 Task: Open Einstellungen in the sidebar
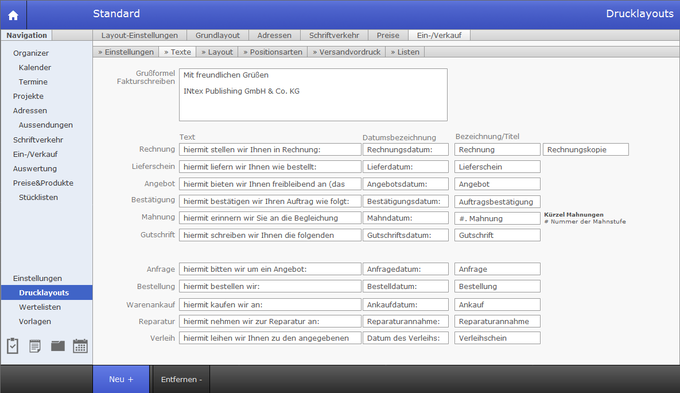pos(37,278)
